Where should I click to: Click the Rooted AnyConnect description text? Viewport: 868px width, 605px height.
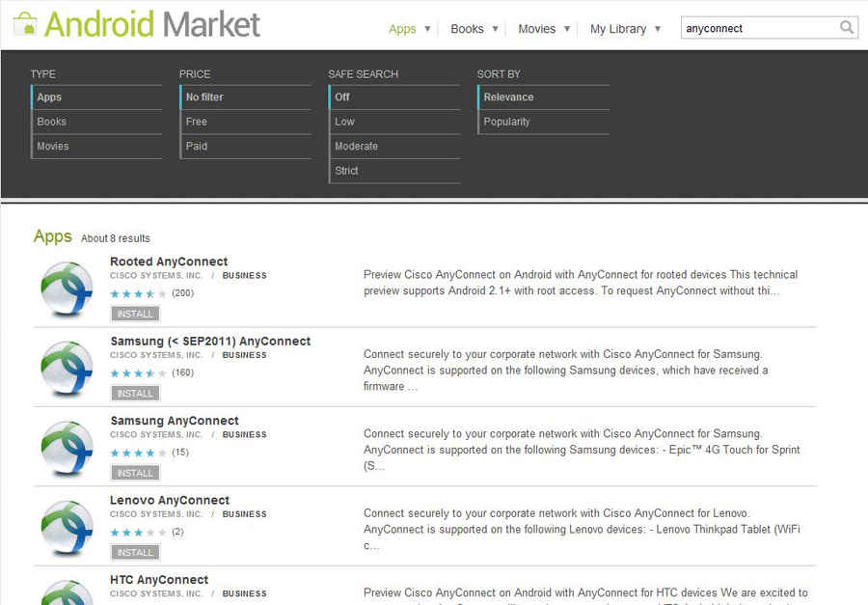pyautogui.click(x=581, y=283)
